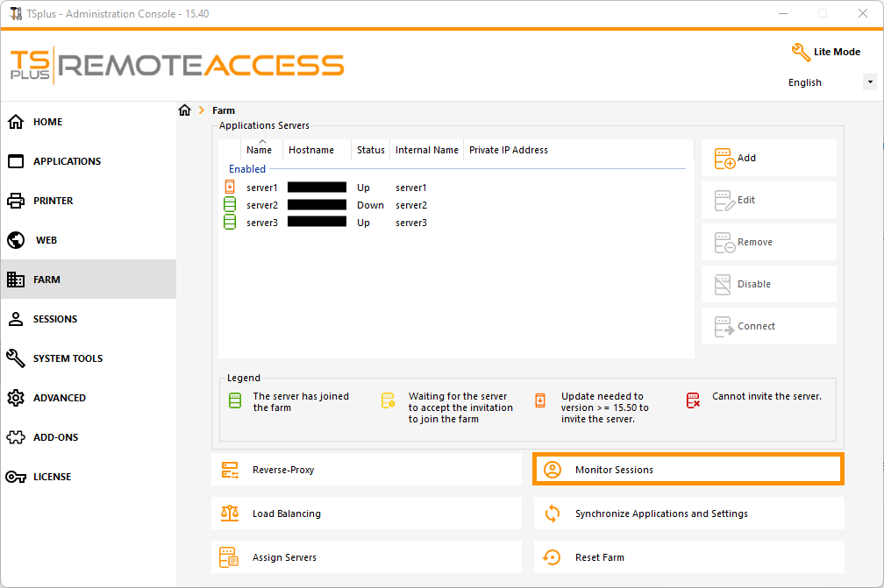Click the Internal Name column header

click(427, 150)
